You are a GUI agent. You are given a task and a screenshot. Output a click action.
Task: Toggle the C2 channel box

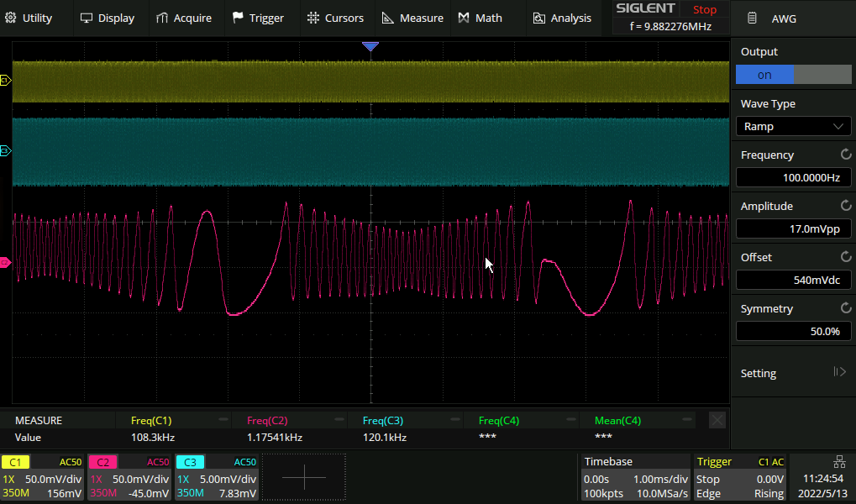[x=129, y=477]
